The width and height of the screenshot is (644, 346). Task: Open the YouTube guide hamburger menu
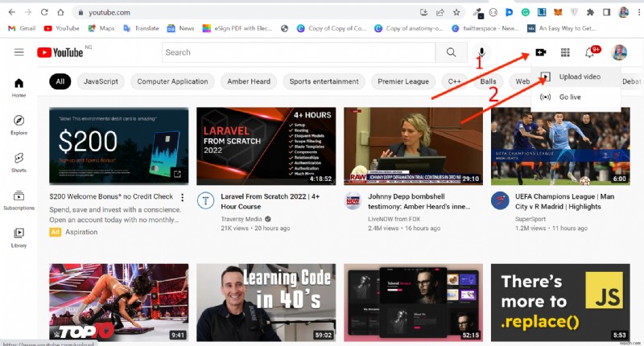[x=19, y=52]
